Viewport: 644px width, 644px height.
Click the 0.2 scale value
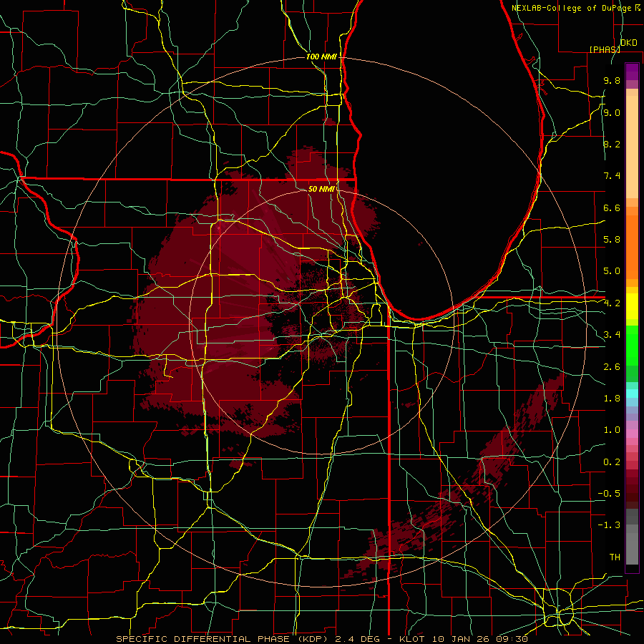tap(612, 462)
